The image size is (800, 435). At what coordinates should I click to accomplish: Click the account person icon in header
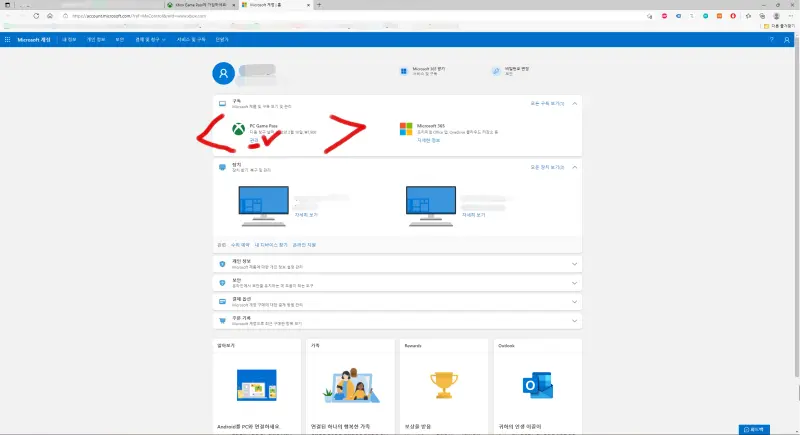pyautogui.click(x=786, y=39)
